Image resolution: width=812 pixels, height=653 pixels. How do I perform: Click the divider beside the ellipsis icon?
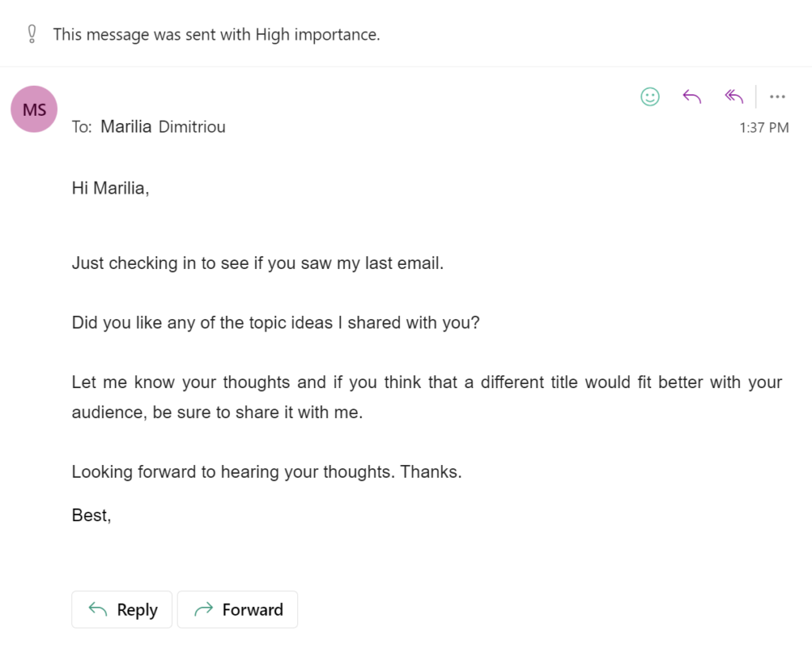pyautogui.click(x=755, y=96)
